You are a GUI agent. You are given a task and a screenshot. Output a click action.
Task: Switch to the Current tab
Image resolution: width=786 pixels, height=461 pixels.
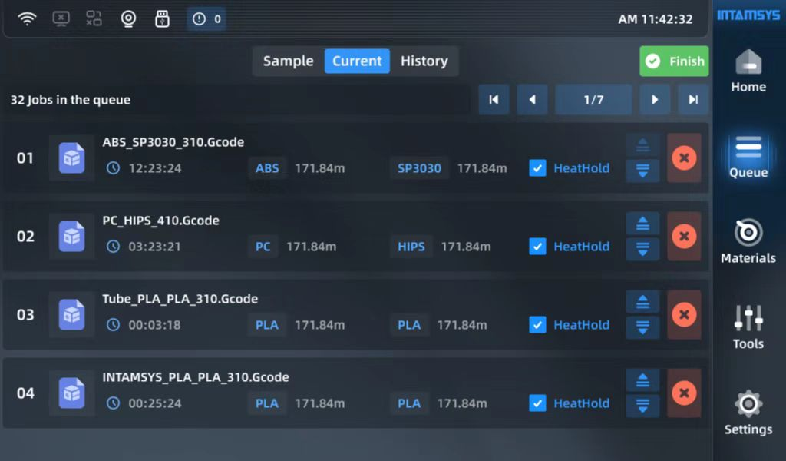357,61
